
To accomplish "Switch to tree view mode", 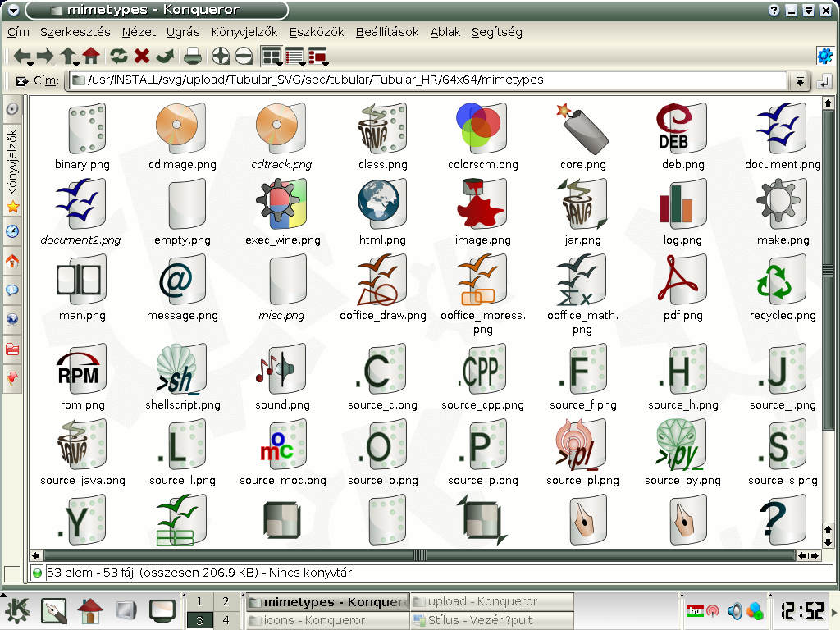I will [x=317, y=56].
